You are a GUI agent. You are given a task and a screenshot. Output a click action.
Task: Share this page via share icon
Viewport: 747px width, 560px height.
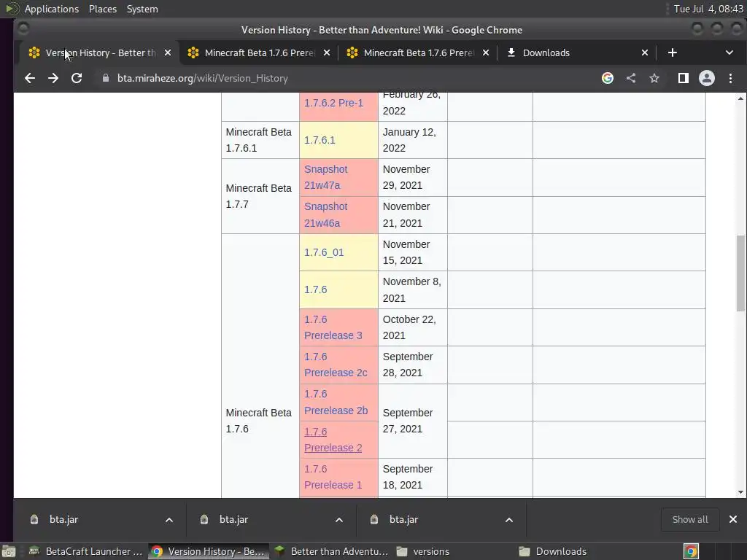(x=631, y=78)
